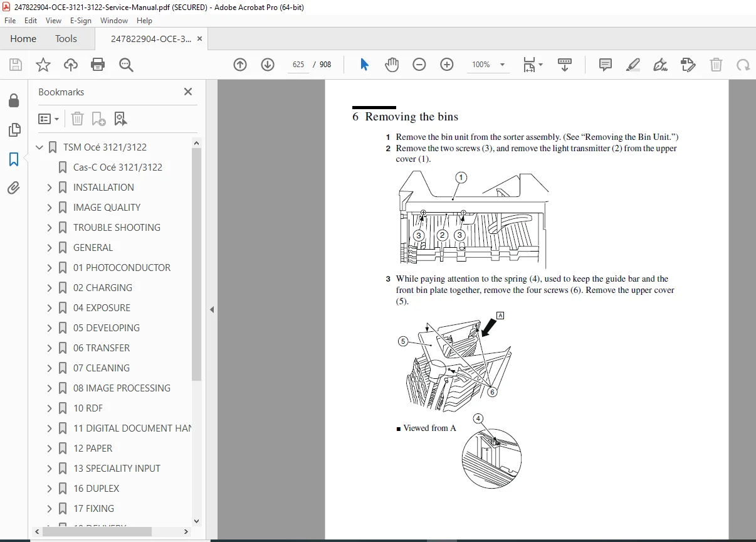Switch to the Tools tab
The height and width of the screenshot is (542, 756).
(66, 39)
